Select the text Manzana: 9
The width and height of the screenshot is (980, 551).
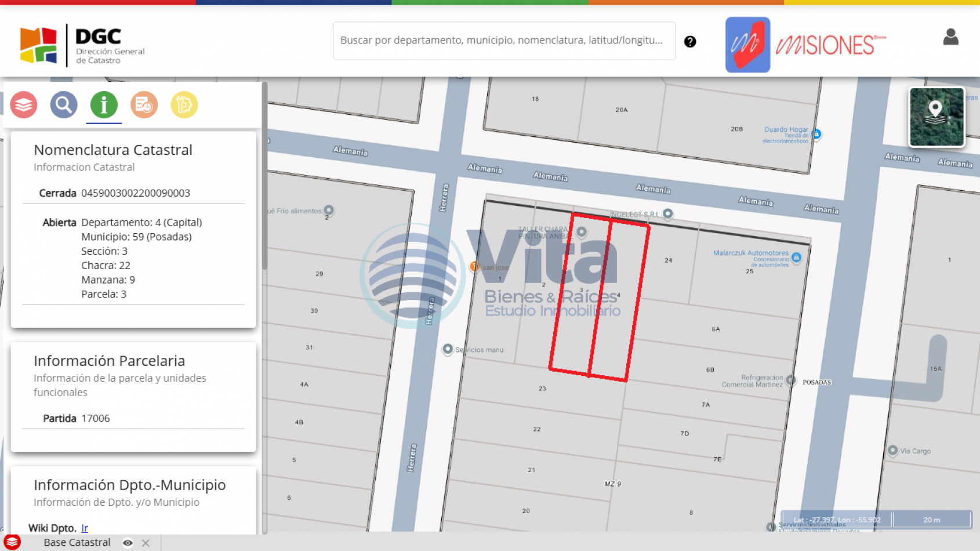(108, 280)
